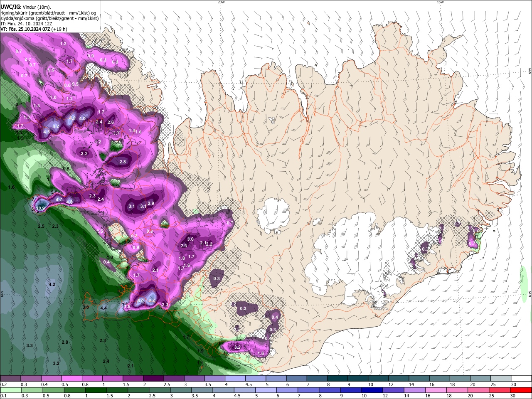The height and width of the screenshot is (399, 532).
Task: Click the 10.9 precipitation maximum on the map
Action: (40, 208)
